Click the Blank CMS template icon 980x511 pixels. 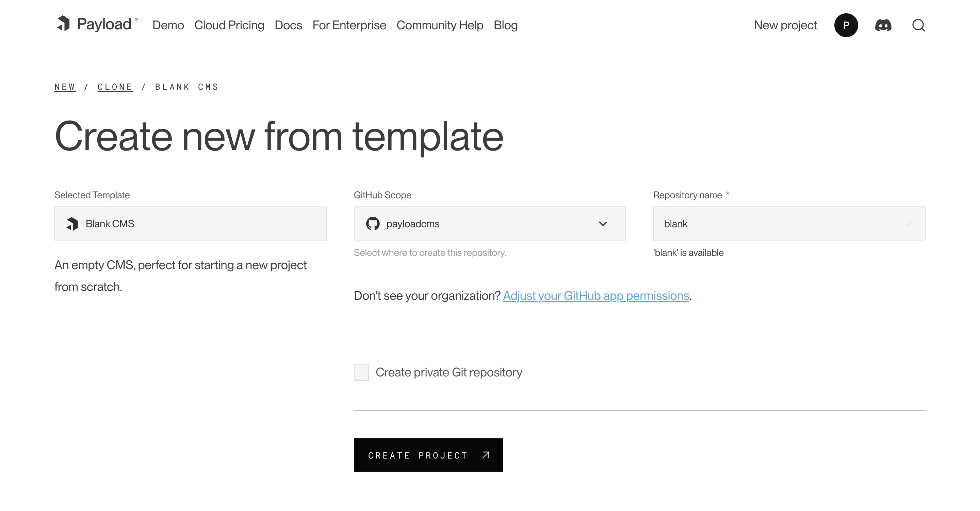coord(72,224)
